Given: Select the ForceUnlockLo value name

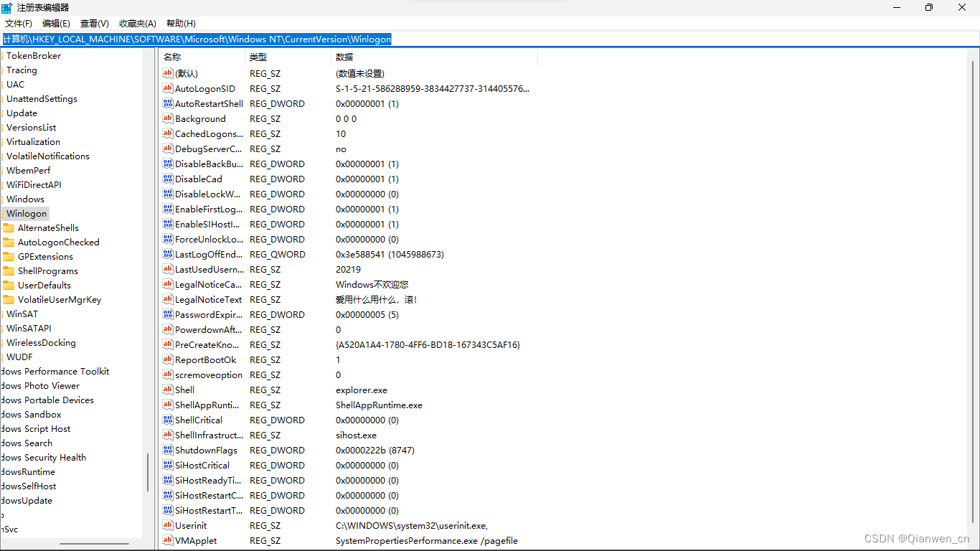Looking at the screenshot, I should (209, 240).
